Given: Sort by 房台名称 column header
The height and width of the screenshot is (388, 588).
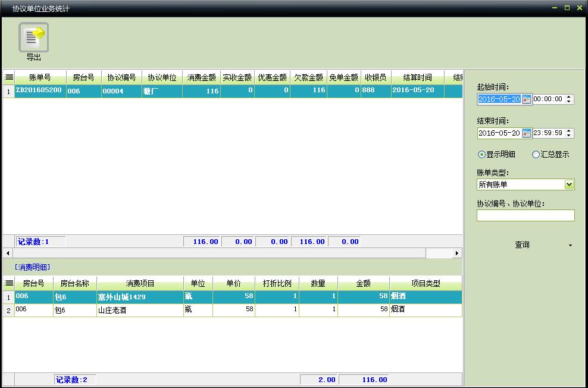Looking at the screenshot, I should click(x=75, y=283).
